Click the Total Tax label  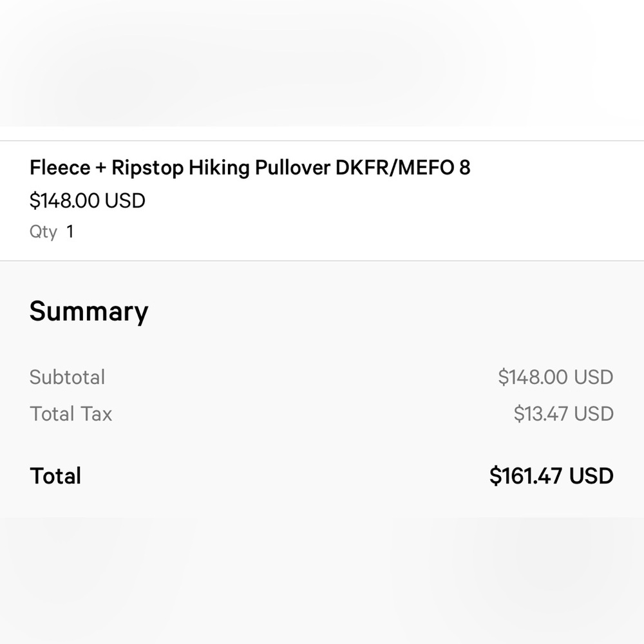71,413
